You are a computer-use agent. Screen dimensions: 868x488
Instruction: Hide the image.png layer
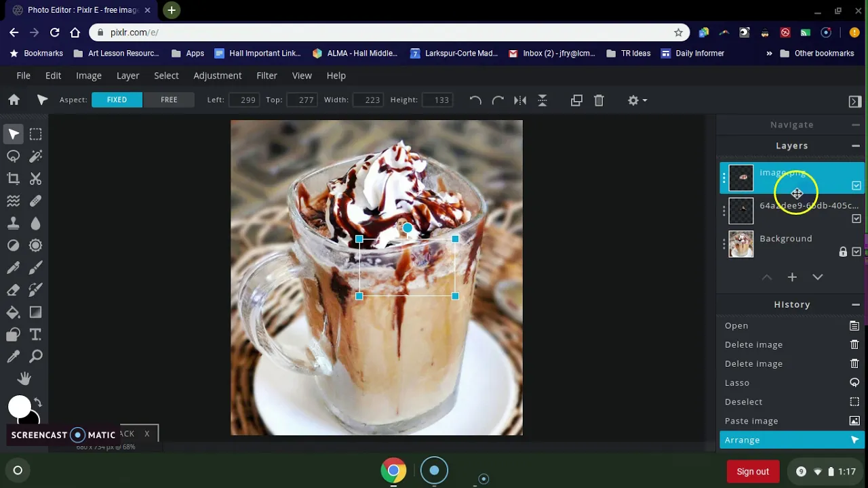click(x=856, y=186)
